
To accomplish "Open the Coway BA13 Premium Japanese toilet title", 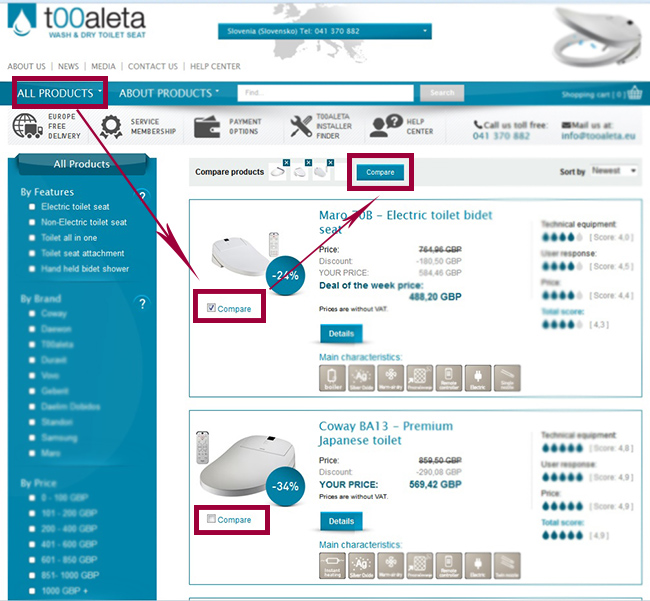I will pos(386,433).
